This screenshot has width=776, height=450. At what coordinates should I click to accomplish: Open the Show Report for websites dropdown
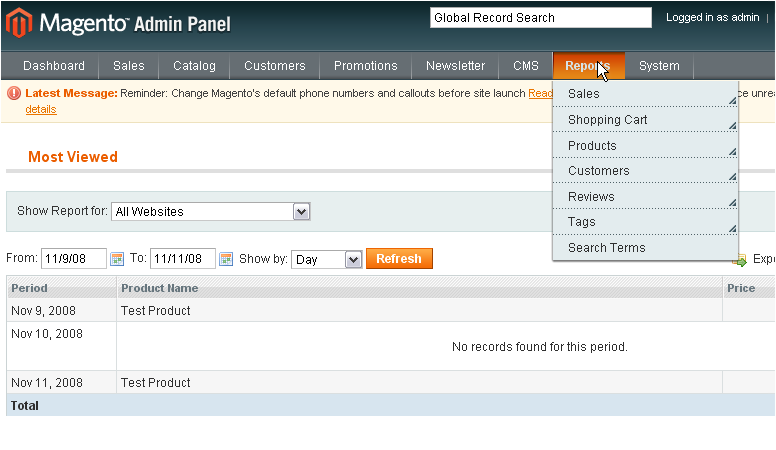(x=211, y=212)
